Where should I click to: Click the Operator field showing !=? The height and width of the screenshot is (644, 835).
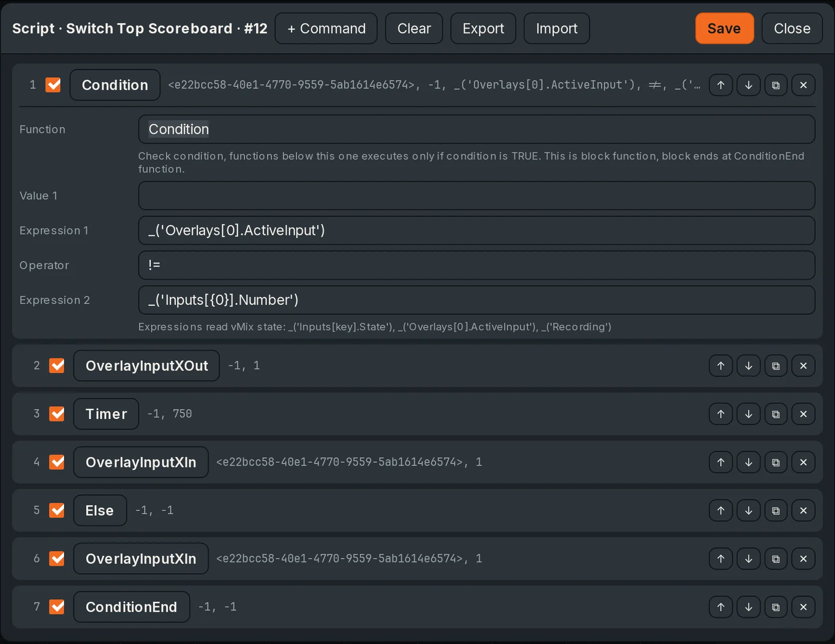pos(476,265)
